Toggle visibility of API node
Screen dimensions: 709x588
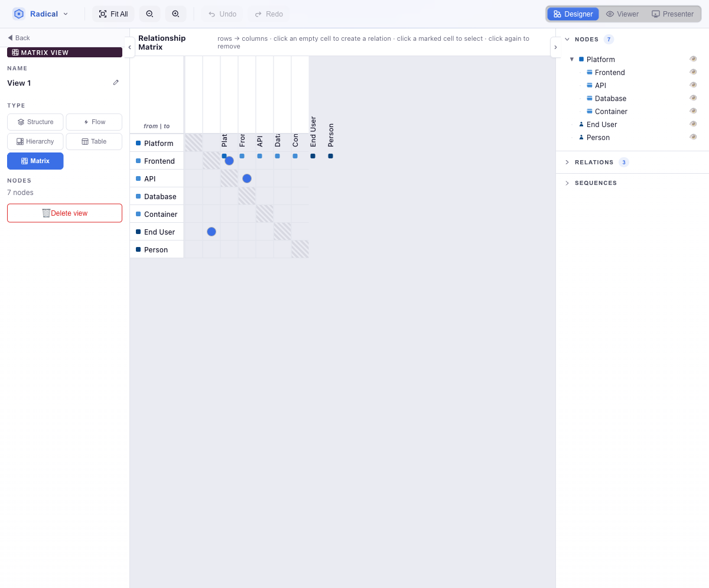pos(693,85)
